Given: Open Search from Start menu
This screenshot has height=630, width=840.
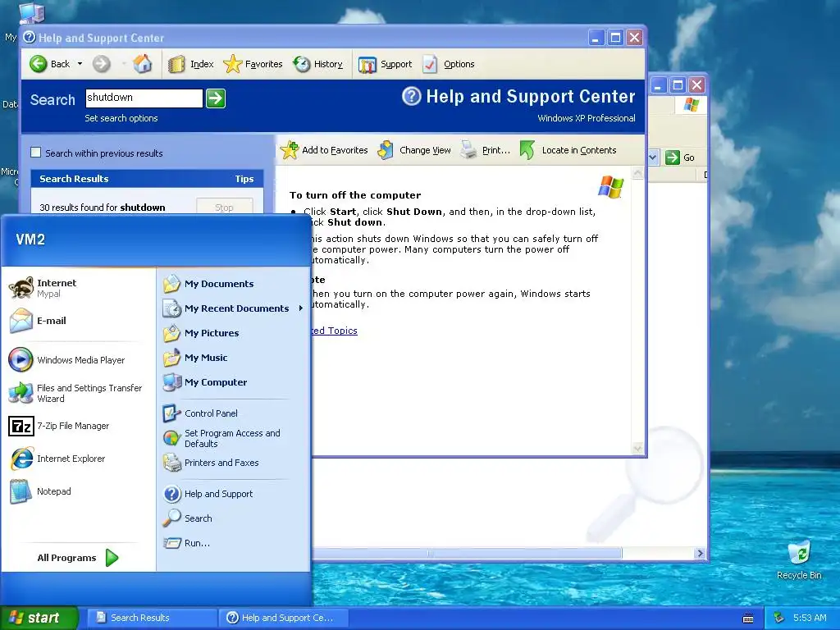Looking at the screenshot, I should (233, 518).
